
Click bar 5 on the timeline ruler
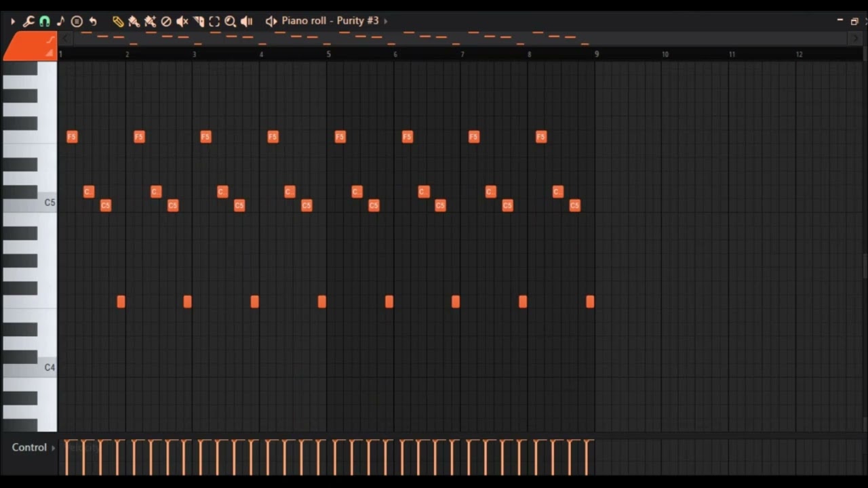click(x=329, y=54)
